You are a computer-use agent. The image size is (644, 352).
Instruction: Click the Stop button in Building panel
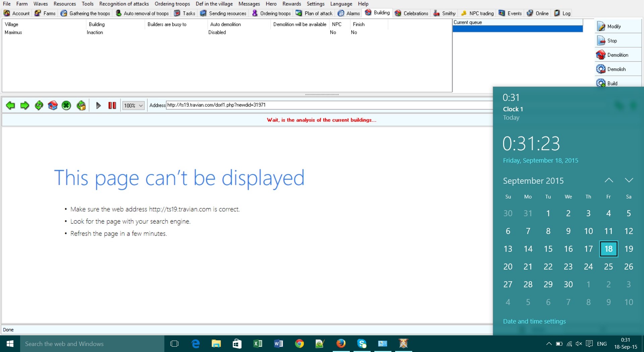[x=619, y=41]
